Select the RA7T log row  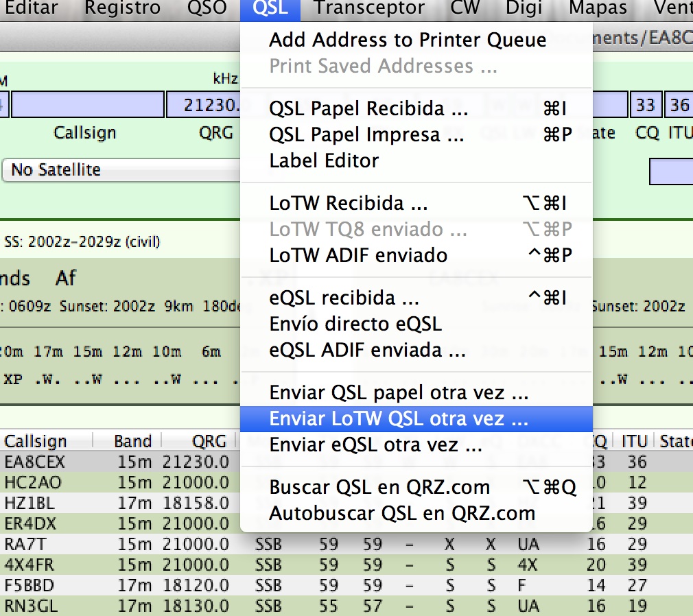[x=346, y=544]
